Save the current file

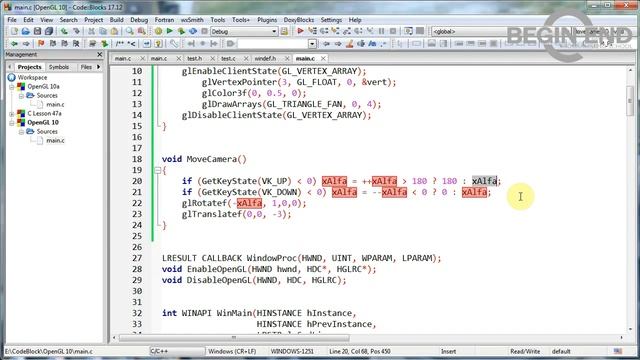tap(37, 31)
